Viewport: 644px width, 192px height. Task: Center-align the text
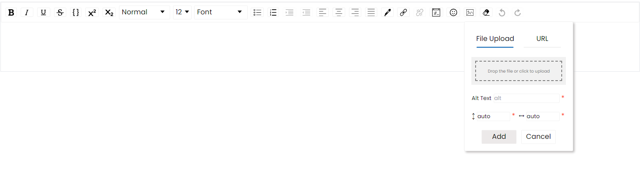coord(338,12)
